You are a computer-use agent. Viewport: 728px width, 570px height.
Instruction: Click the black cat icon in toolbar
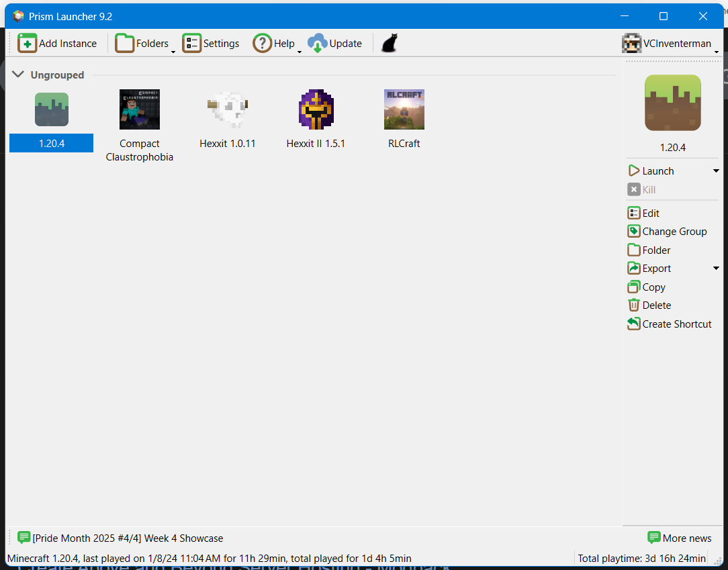click(390, 44)
